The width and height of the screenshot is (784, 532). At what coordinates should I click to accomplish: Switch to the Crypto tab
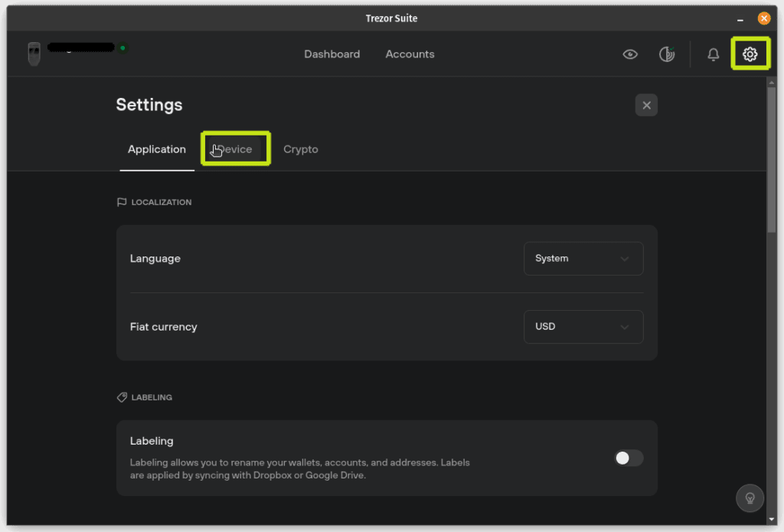(x=300, y=149)
